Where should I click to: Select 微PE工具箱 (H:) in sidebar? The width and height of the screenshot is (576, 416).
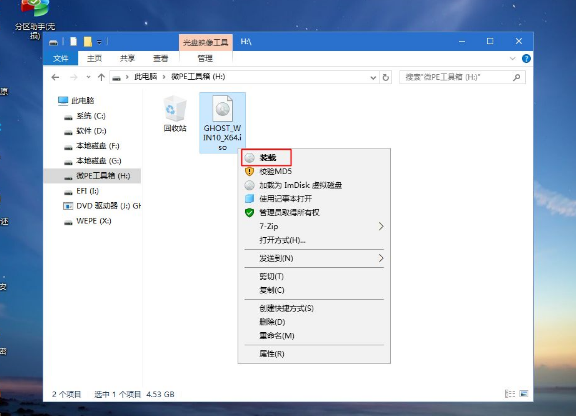(x=92, y=176)
